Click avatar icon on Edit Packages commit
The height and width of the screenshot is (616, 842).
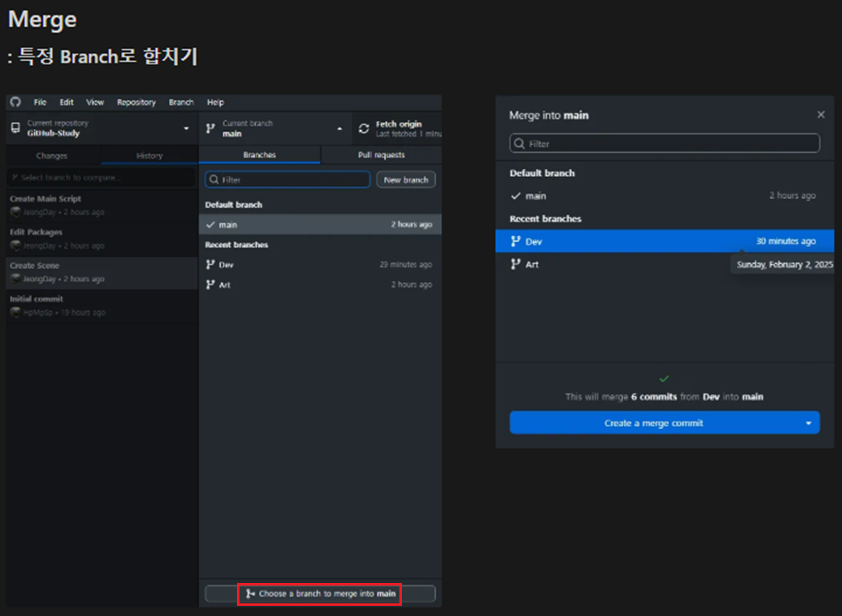tap(15, 245)
